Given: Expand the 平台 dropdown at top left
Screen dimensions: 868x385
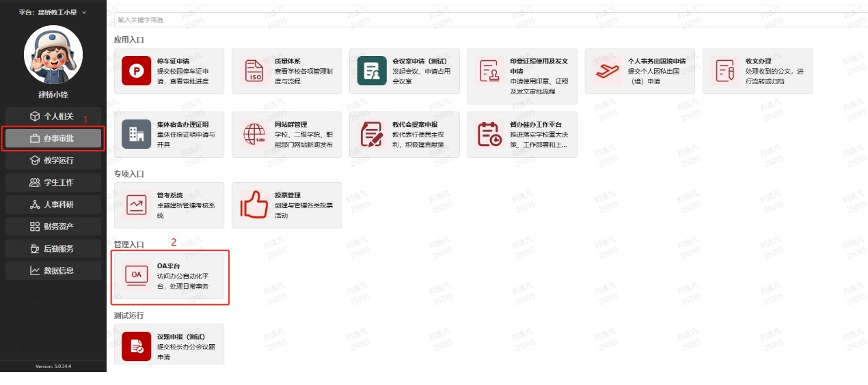Looking at the screenshot, I should (x=53, y=12).
